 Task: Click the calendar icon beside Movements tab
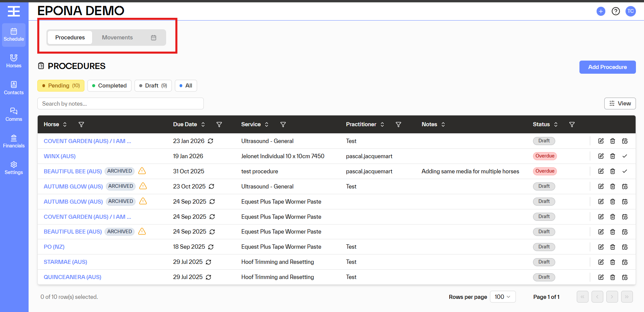[153, 38]
